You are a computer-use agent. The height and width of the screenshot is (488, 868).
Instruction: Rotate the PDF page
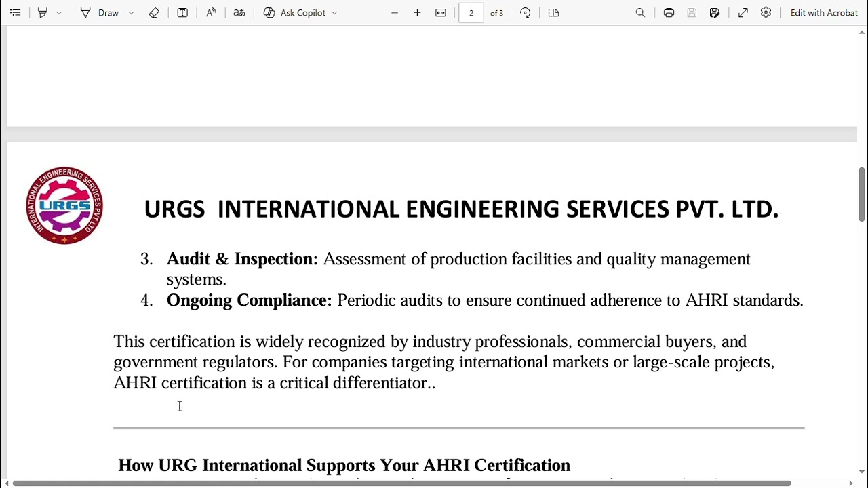pyautogui.click(x=526, y=13)
